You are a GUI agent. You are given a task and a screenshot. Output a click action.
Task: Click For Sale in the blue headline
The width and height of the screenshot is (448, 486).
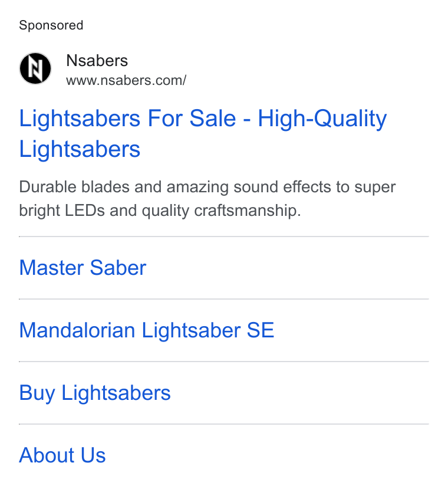(192, 119)
